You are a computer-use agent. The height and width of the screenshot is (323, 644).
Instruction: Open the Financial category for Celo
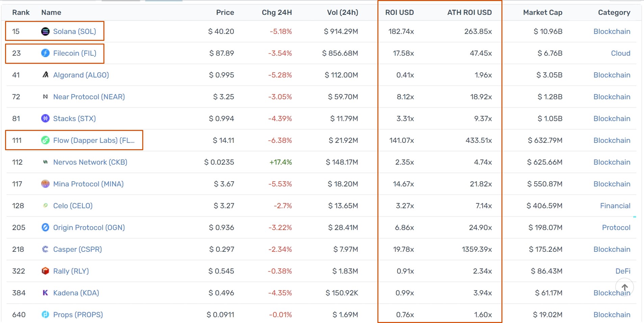pos(615,206)
